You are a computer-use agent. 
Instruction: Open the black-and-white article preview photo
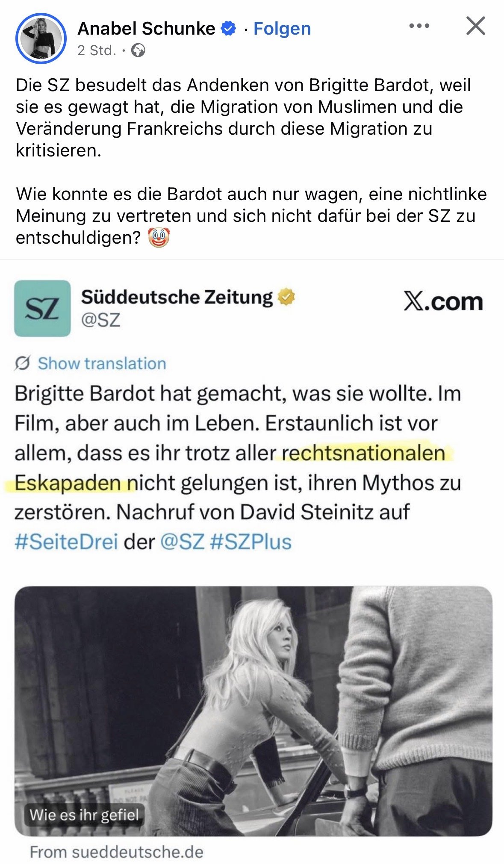tap(253, 711)
